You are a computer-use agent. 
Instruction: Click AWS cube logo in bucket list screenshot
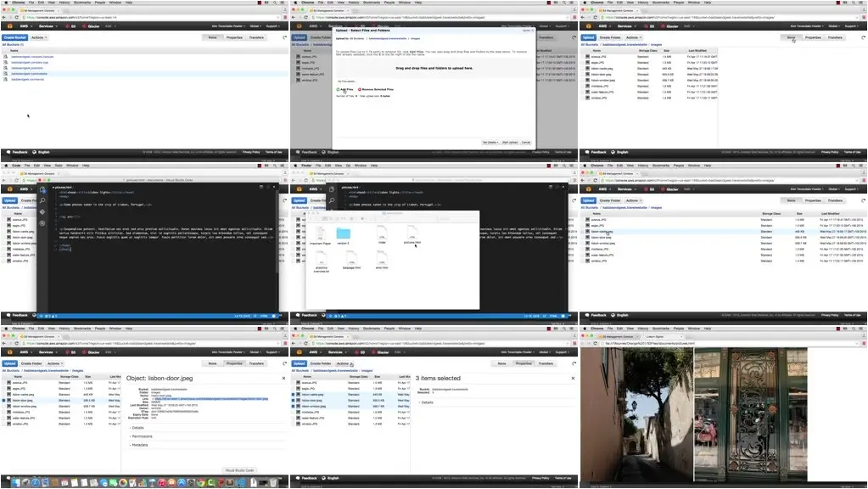click(x=9, y=26)
